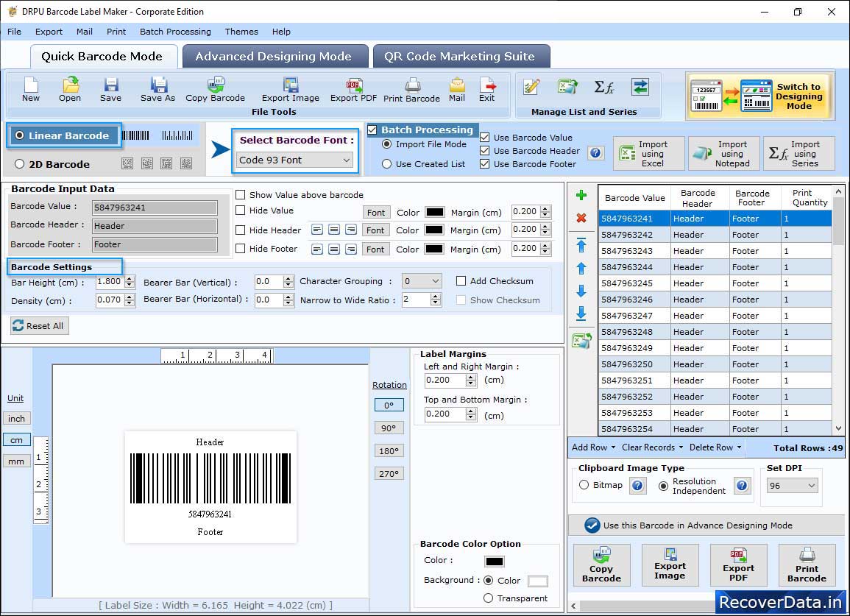
Task: Click Export PDF in File Tools
Action: 353,90
